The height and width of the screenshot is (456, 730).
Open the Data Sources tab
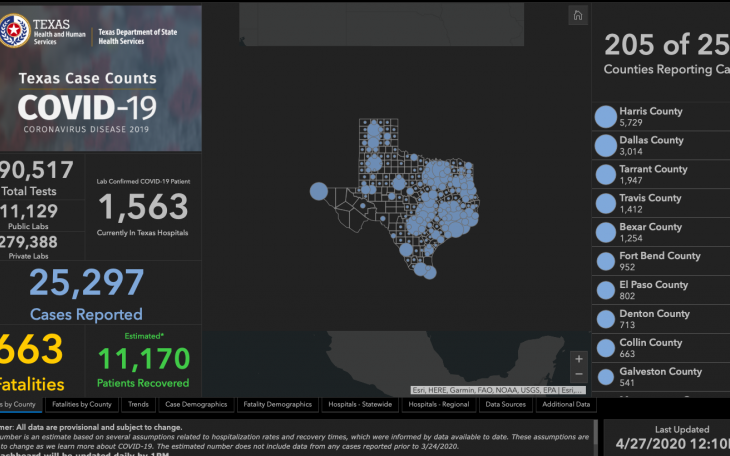click(x=506, y=404)
